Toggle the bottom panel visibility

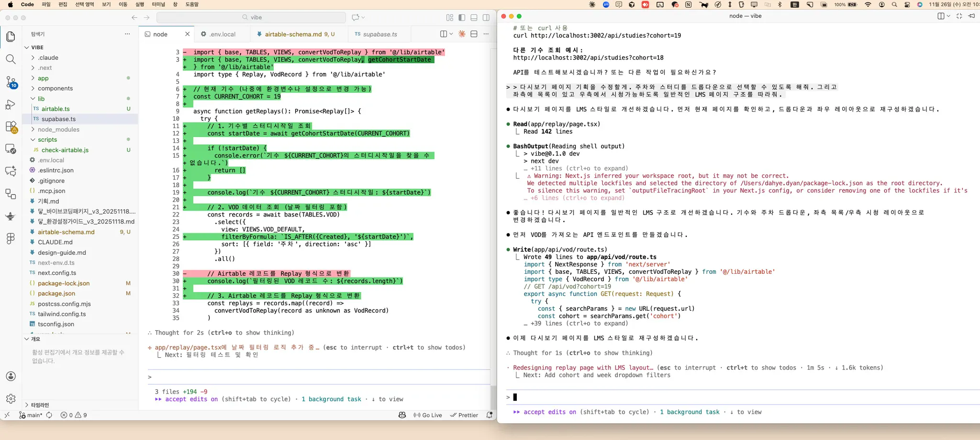coord(474,18)
